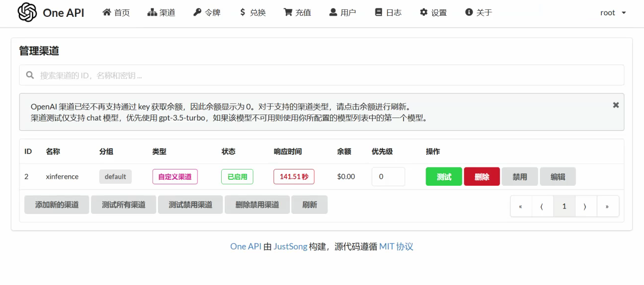Viewport: 644px width, 285px height.
Task: Open the 首页 home page
Action: click(x=116, y=13)
